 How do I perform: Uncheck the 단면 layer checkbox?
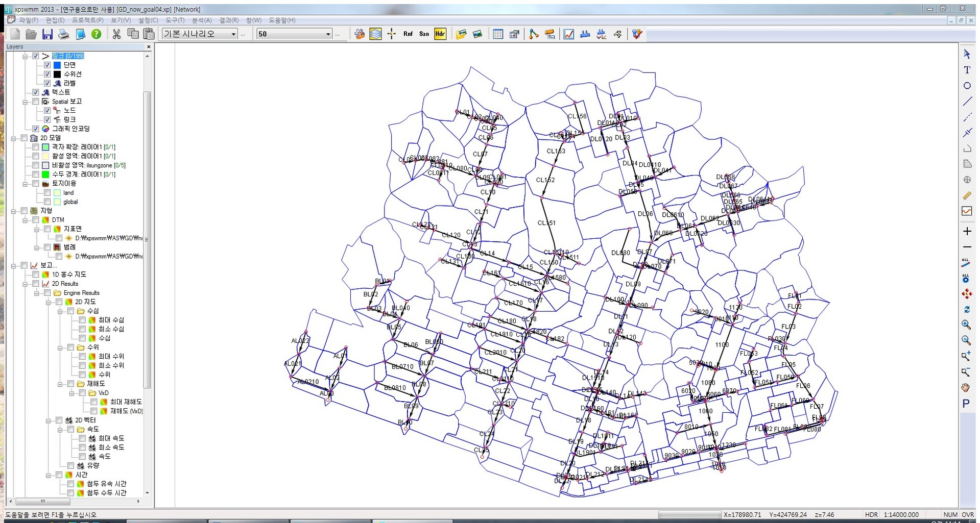click(47, 65)
